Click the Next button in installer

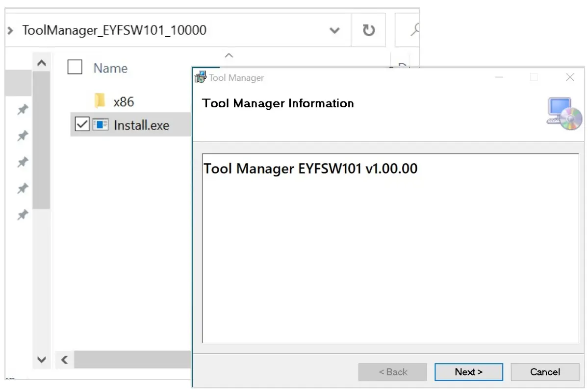tap(468, 372)
